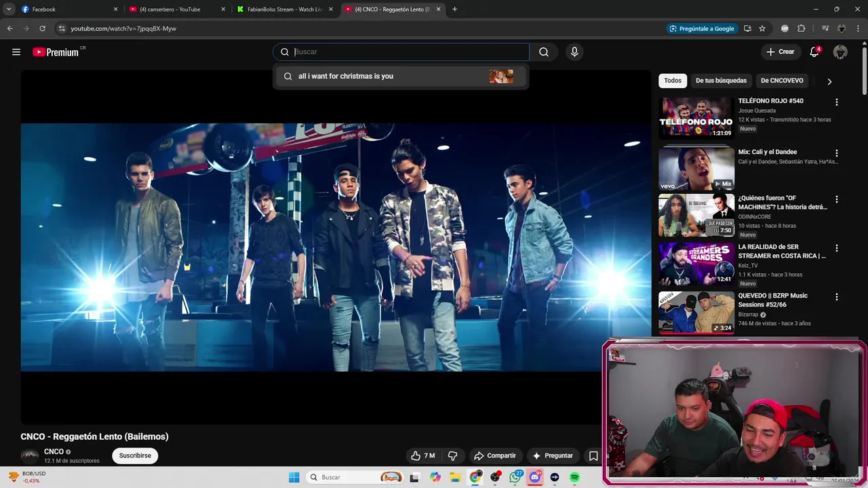Open Discord from the taskbar
868x488 pixels.
[535, 477]
